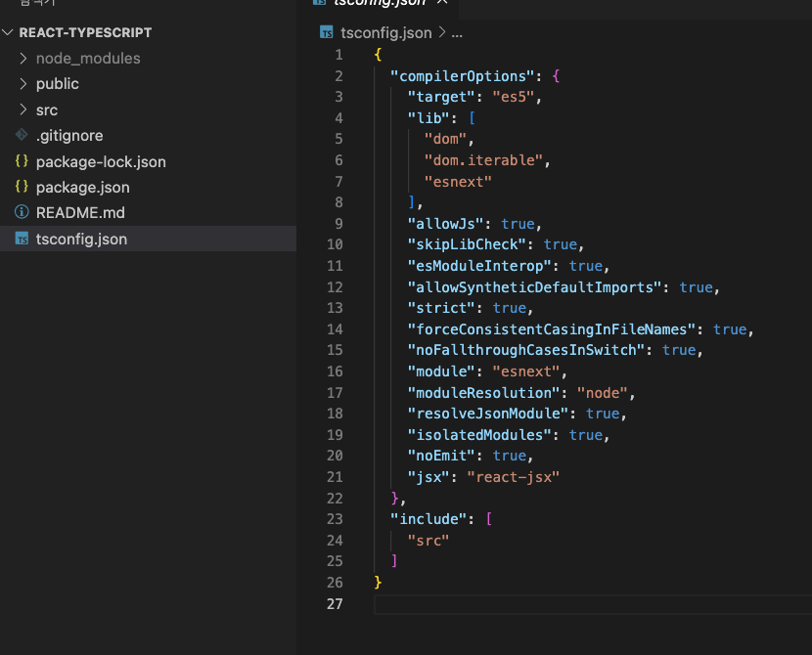Click the "skipLibCheck" option key

tap(467, 244)
